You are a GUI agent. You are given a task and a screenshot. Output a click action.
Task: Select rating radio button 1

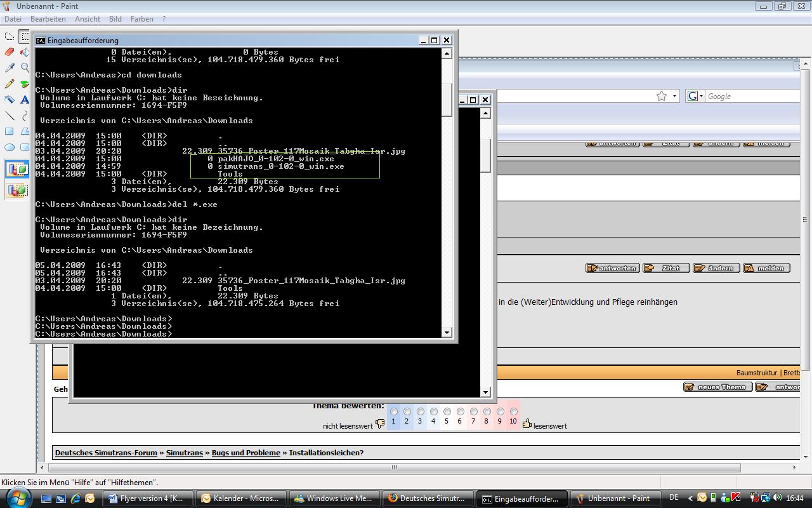(x=393, y=411)
